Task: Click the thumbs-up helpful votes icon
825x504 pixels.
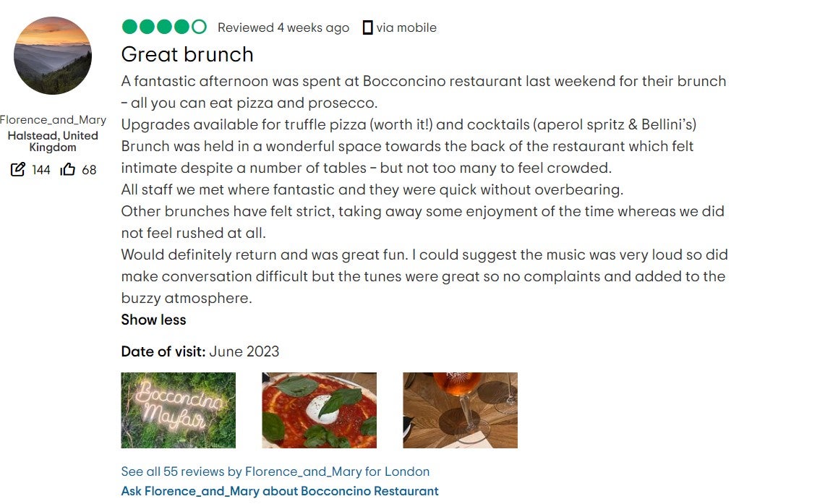Action: tap(67, 169)
